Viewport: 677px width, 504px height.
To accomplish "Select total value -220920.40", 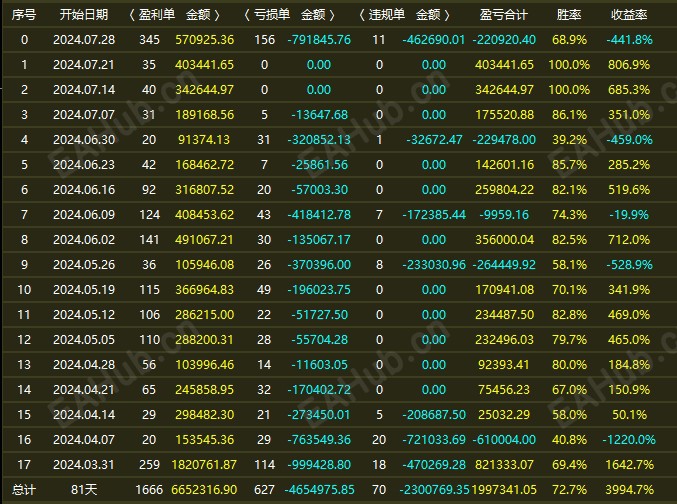I will pos(504,40).
